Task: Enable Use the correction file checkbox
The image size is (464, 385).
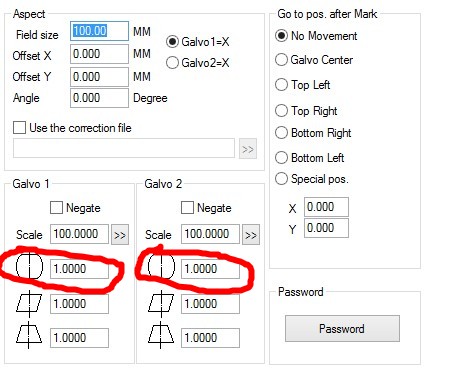Action: [19, 128]
